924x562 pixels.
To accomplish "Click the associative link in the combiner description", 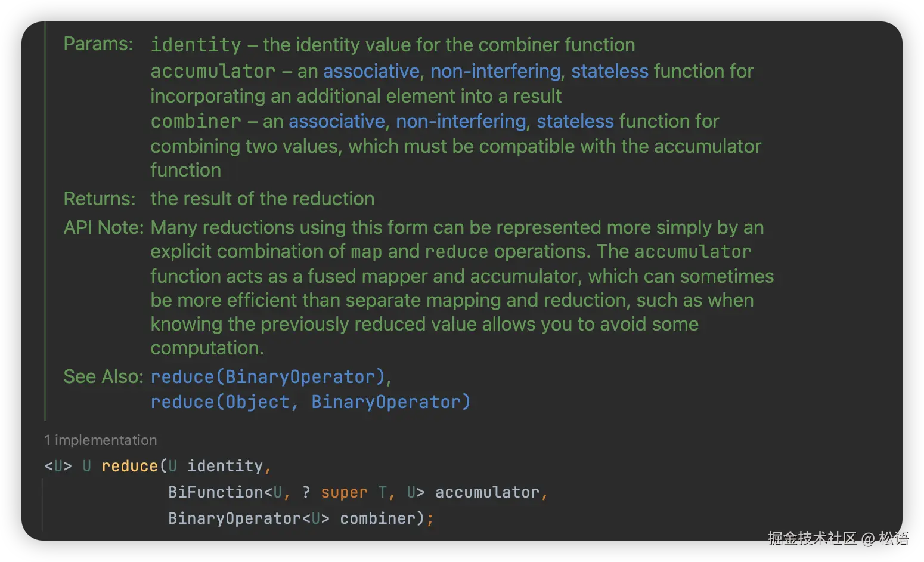I will pyautogui.click(x=336, y=121).
